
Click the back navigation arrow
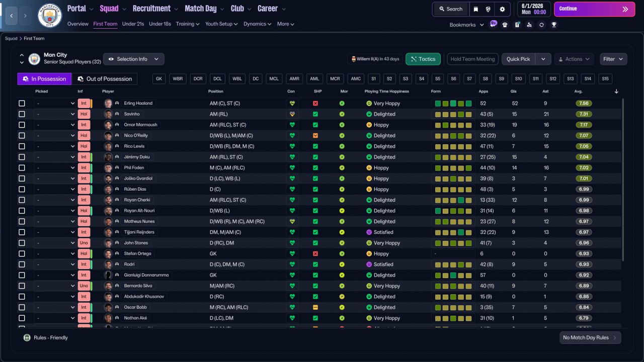pos(12,16)
